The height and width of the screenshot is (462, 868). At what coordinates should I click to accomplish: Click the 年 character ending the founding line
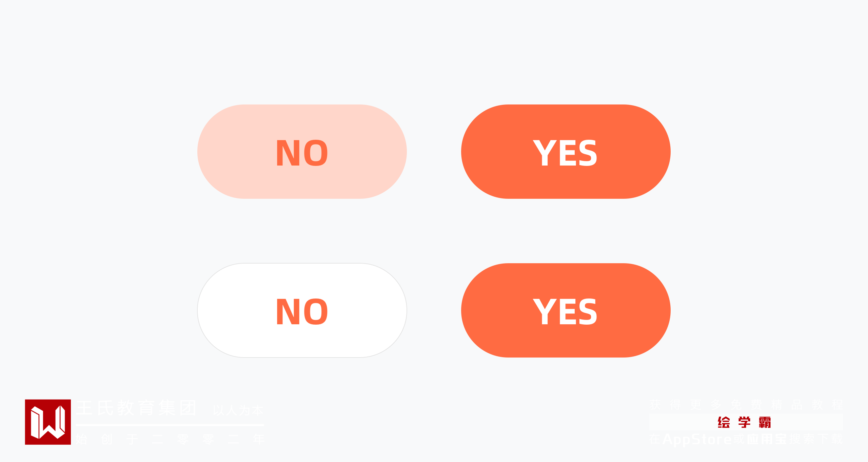(x=259, y=439)
